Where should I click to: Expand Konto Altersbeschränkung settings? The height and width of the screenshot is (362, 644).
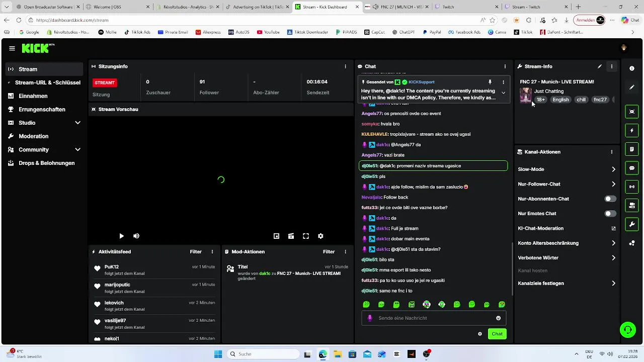[613, 243]
